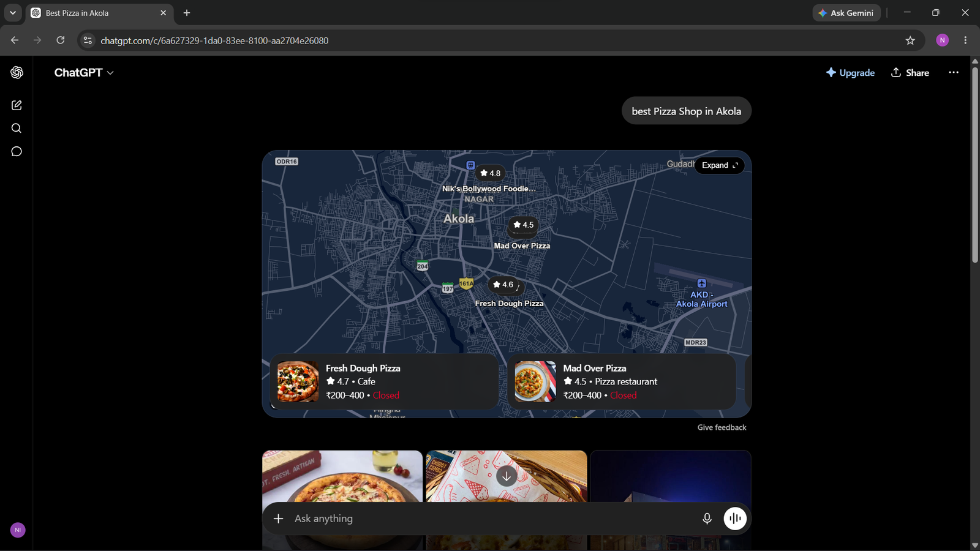Image resolution: width=980 pixels, height=551 pixels.
Task: Click the Ask Gemini button
Action: (846, 13)
